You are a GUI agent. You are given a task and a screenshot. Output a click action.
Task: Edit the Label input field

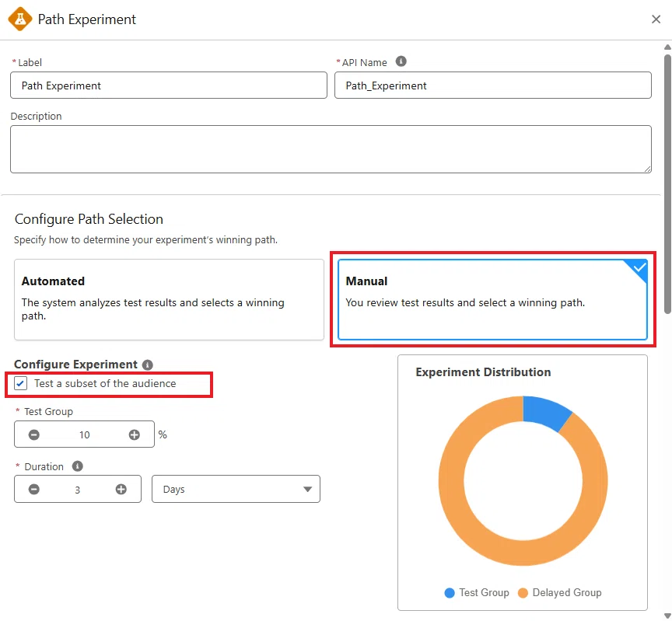click(x=169, y=85)
